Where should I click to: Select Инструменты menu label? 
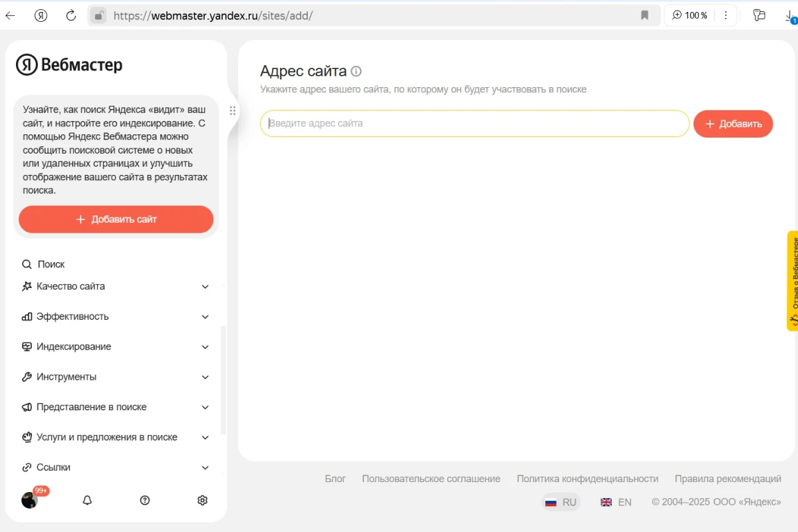pos(66,376)
